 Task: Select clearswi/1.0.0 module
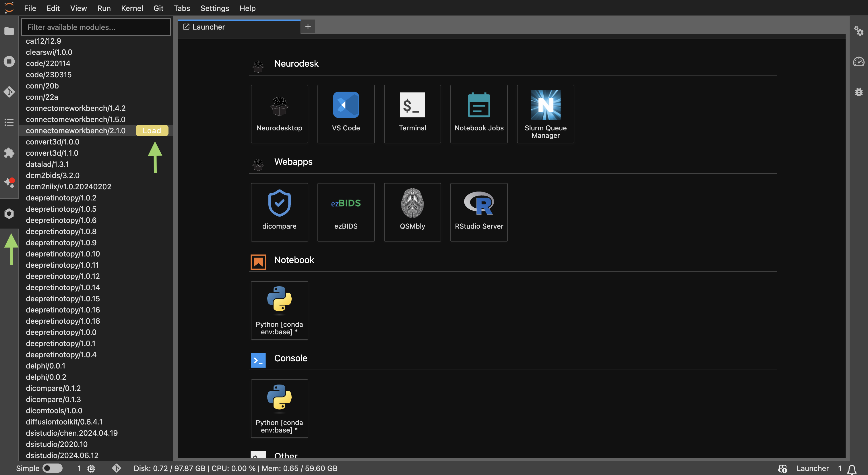[x=49, y=52]
